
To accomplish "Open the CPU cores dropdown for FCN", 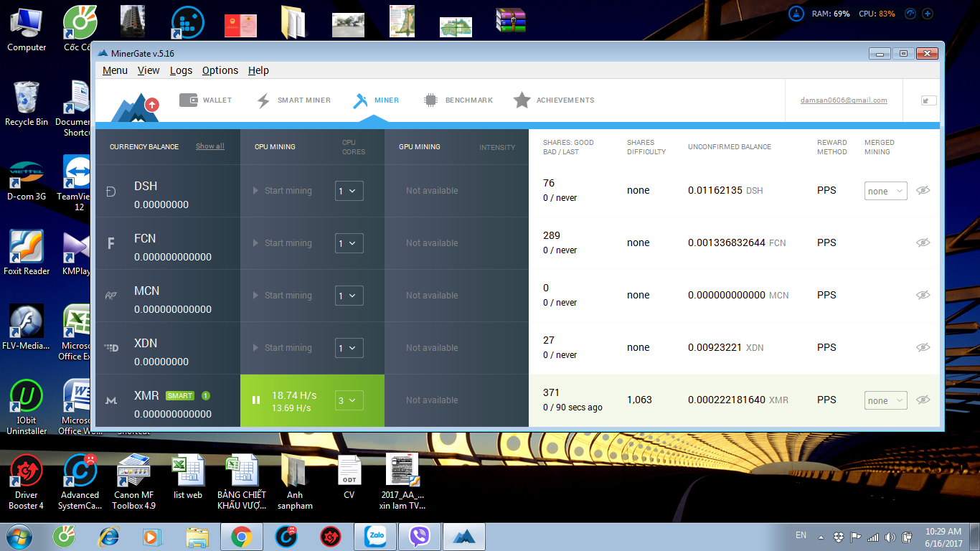I will pyautogui.click(x=349, y=243).
